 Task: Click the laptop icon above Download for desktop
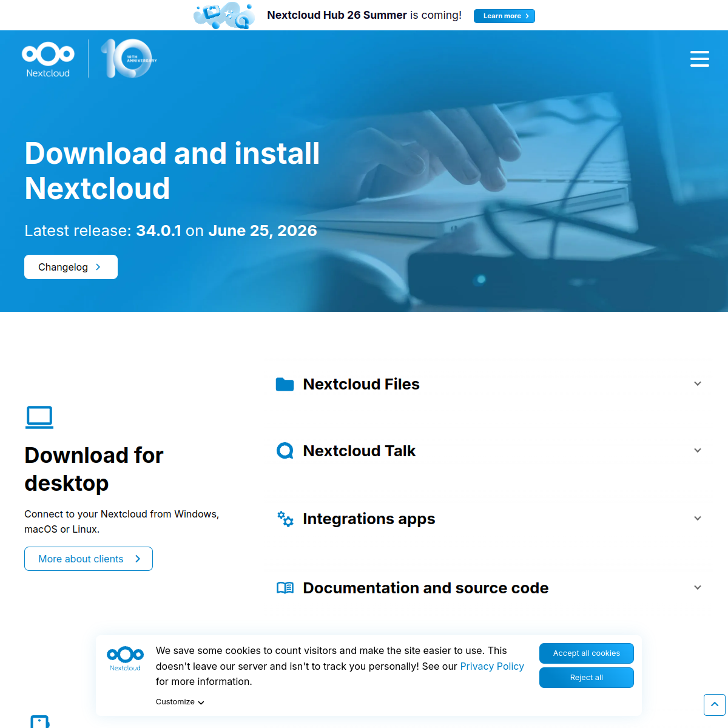(x=39, y=417)
